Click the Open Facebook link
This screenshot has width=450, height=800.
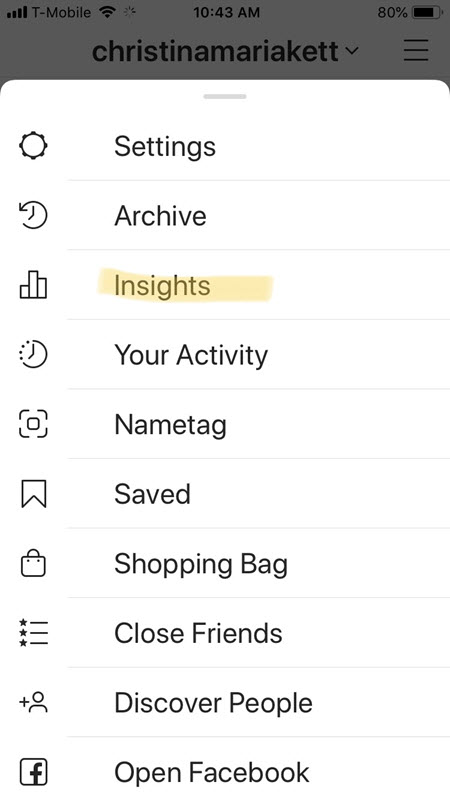(211, 772)
